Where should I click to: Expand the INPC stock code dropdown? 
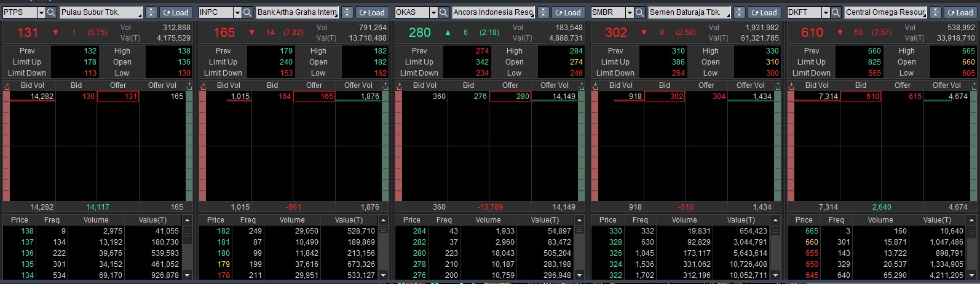(x=237, y=12)
